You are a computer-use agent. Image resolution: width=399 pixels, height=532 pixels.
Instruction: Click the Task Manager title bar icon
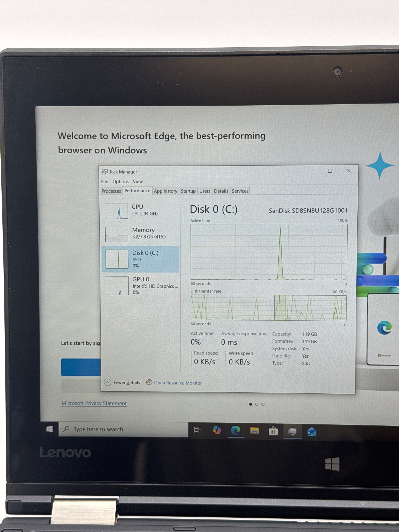tap(105, 172)
